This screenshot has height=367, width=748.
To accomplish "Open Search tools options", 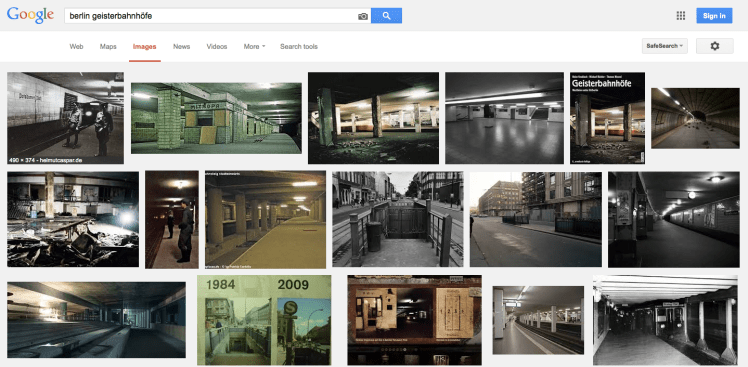I will [299, 47].
